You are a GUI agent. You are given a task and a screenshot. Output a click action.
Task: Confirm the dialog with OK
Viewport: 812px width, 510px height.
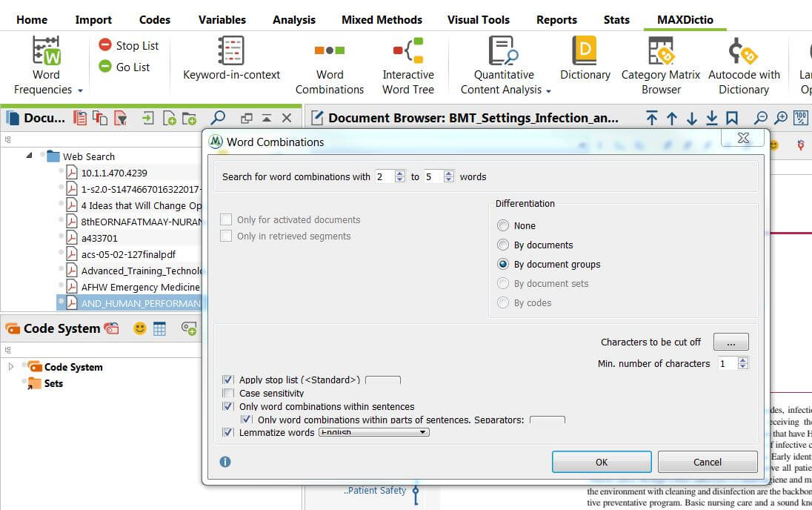pos(602,462)
